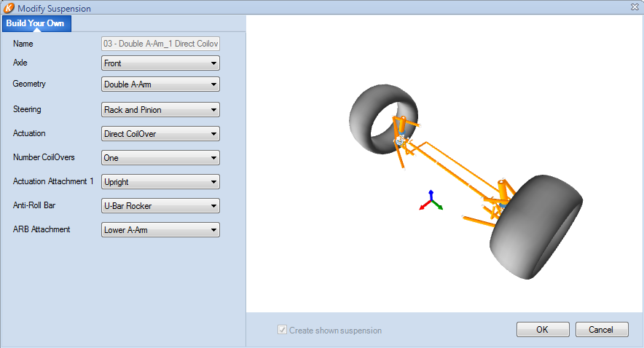644x348 pixels.
Task: Select the rear-left tire in 3D view
Action: click(382, 119)
